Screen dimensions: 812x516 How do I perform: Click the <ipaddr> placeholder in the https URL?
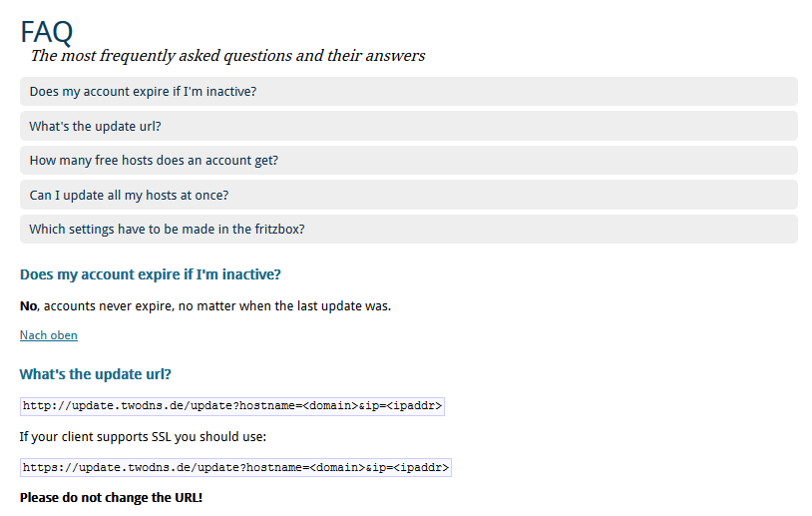421,468
